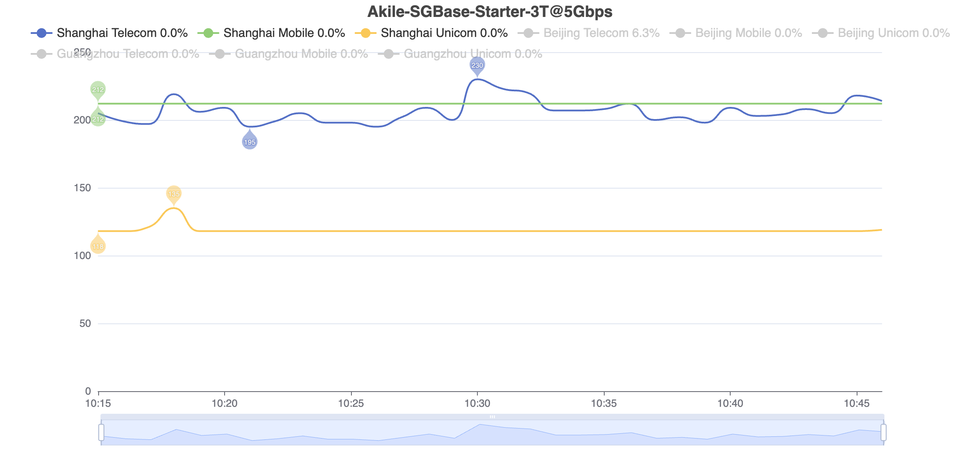
Task: Show the Beijing Mobile series
Action: click(x=736, y=33)
